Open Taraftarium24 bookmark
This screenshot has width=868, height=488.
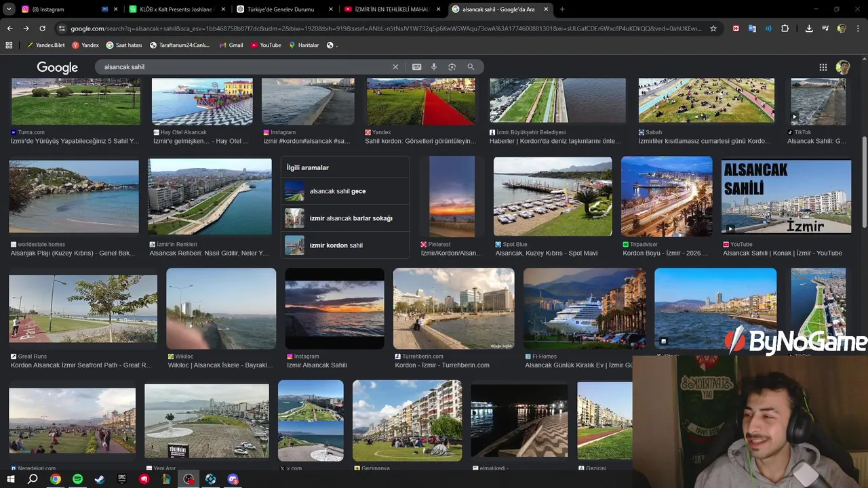pos(180,45)
